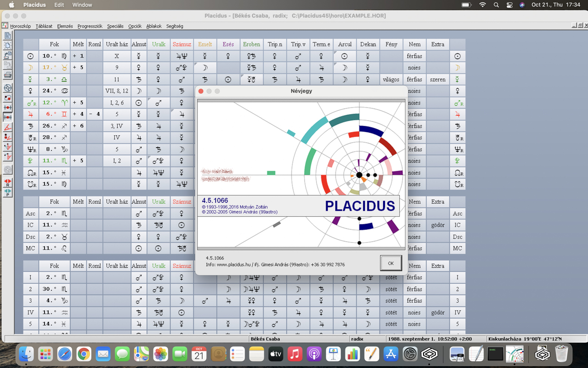Viewport: 588px width, 368px height.
Task: Click the orange 17.° degree cell
Action: 54,68
